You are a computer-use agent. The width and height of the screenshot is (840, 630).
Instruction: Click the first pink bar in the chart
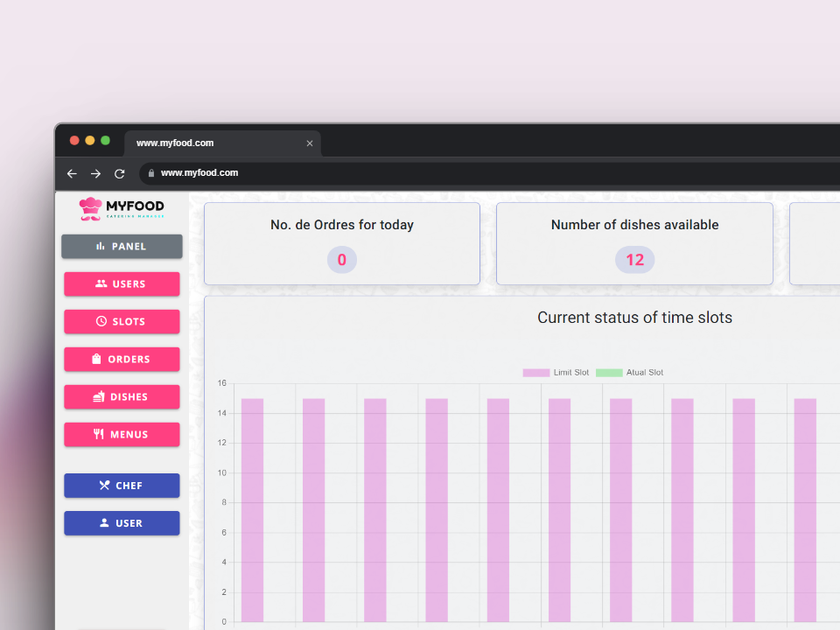pyautogui.click(x=252, y=510)
